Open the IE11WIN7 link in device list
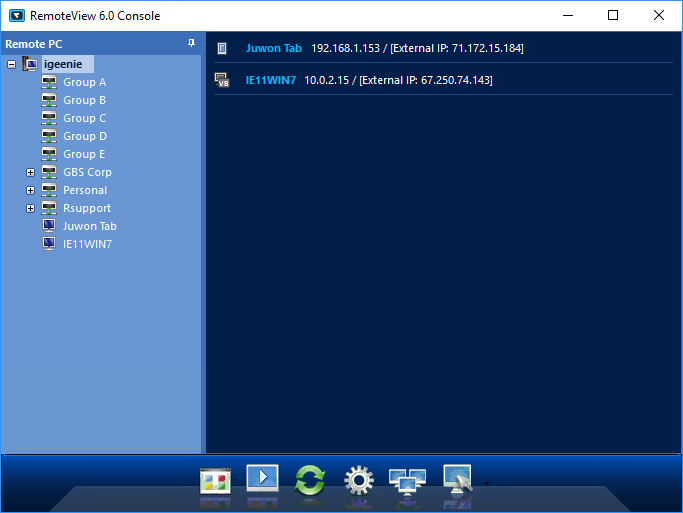 coord(270,80)
